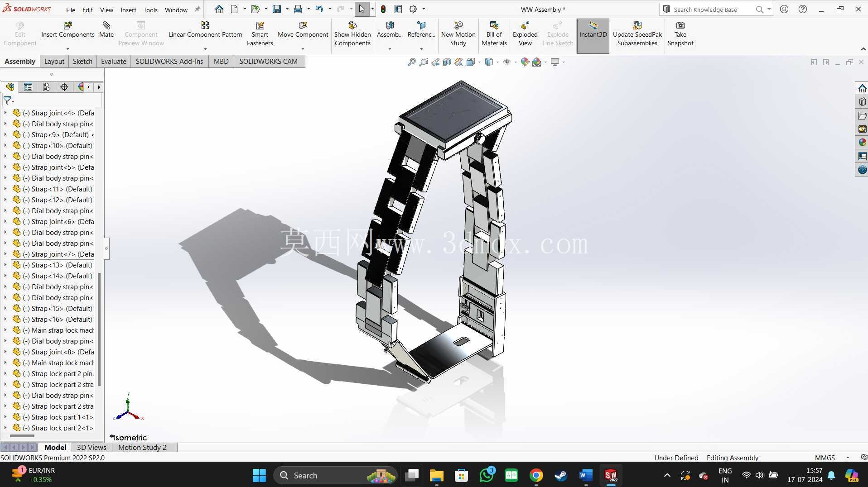Viewport: 868px width, 487px height.
Task: Open Google Chrome from the taskbar
Action: click(536, 475)
